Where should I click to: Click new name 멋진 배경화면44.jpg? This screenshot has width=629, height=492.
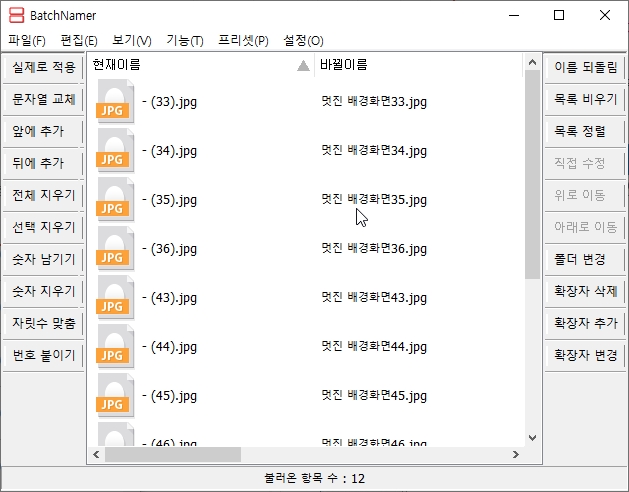[x=374, y=347]
